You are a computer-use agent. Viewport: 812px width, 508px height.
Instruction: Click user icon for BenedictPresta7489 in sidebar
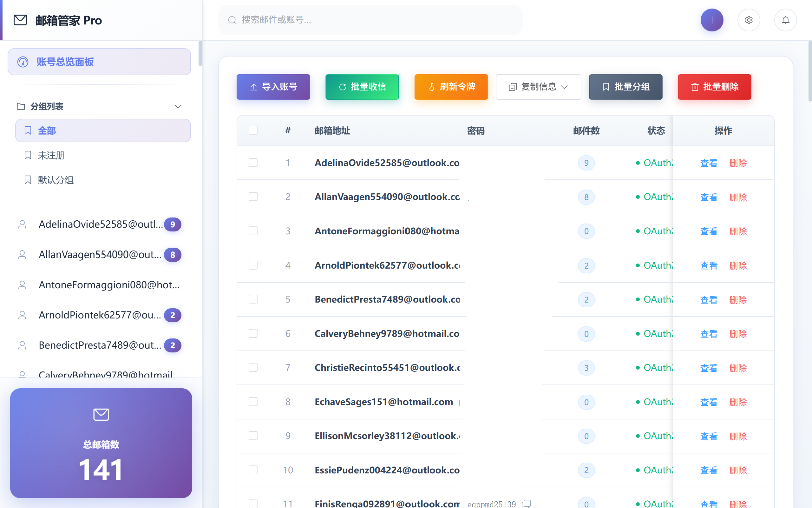[x=22, y=345]
